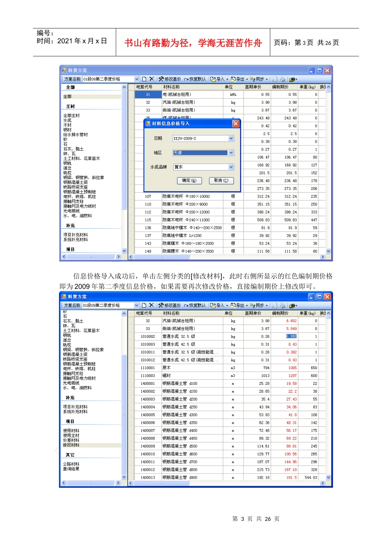Image resolution: width=392 pixels, height=555 pixels.
Task: Select 修改材料 in the category list
Action: (x=71, y=445)
